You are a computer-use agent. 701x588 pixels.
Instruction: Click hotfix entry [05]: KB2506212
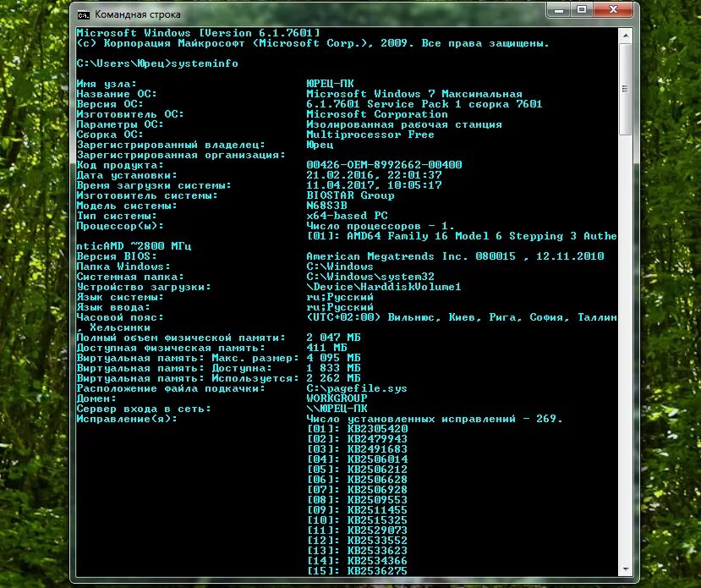click(357, 470)
